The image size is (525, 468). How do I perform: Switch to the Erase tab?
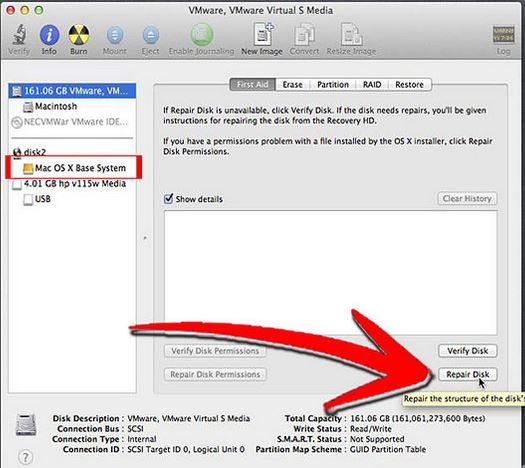tap(292, 85)
